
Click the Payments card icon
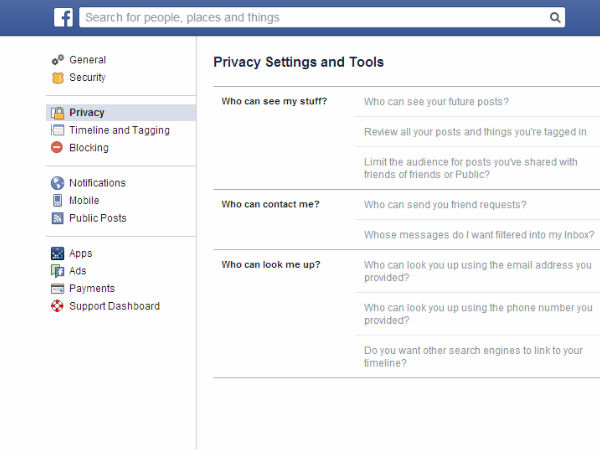pos(58,289)
